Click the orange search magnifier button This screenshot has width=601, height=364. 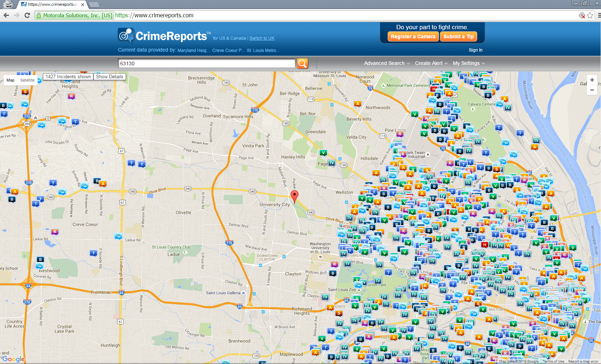pos(302,63)
